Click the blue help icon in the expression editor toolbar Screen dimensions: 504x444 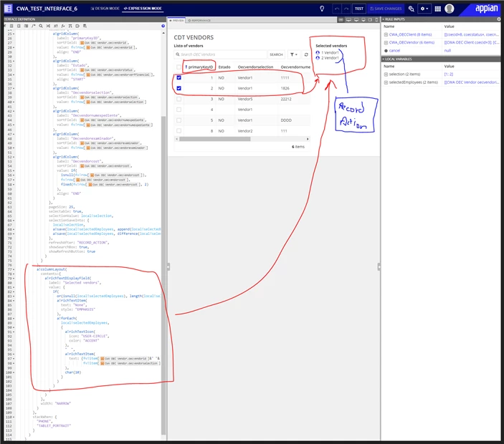click(163, 26)
